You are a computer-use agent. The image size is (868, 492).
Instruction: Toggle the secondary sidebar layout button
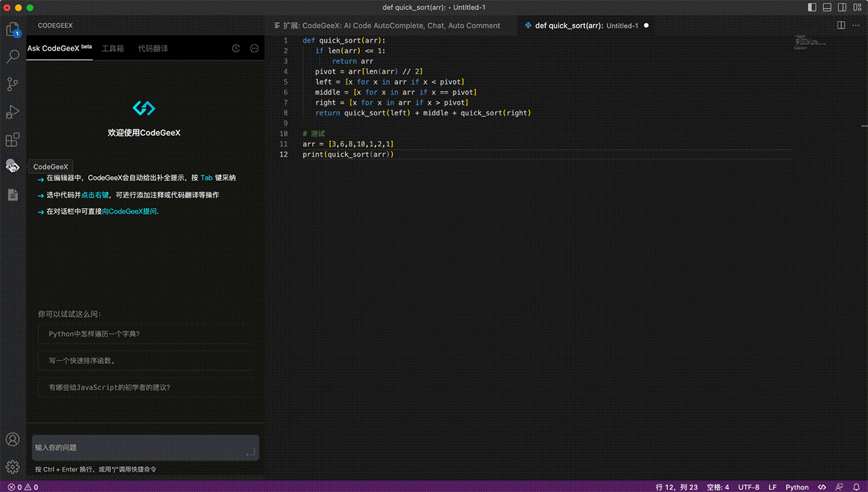(842, 7)
